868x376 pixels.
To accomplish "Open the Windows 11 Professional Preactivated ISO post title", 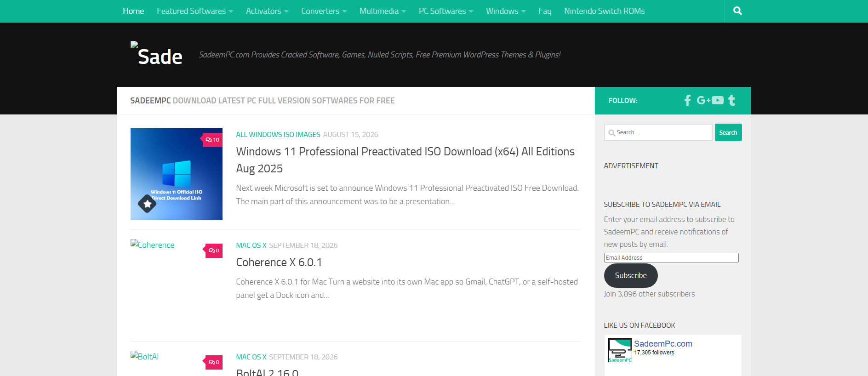I will pos(405,160).
